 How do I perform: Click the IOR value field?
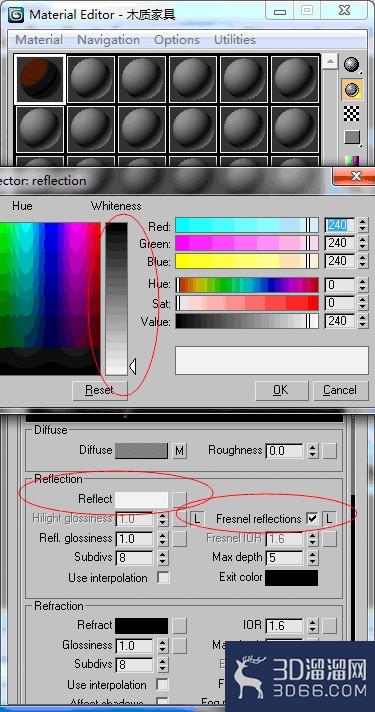tap(285, 626)
